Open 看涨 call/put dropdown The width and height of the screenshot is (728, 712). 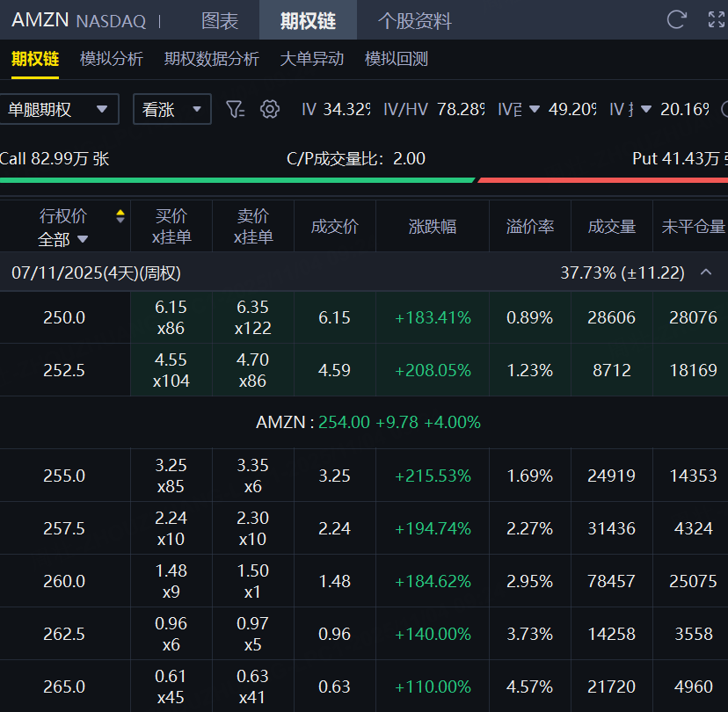coord(171,109)
